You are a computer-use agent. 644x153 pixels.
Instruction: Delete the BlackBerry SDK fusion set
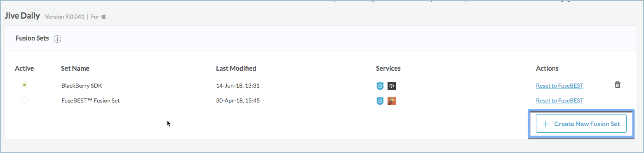tap(617, 85)
